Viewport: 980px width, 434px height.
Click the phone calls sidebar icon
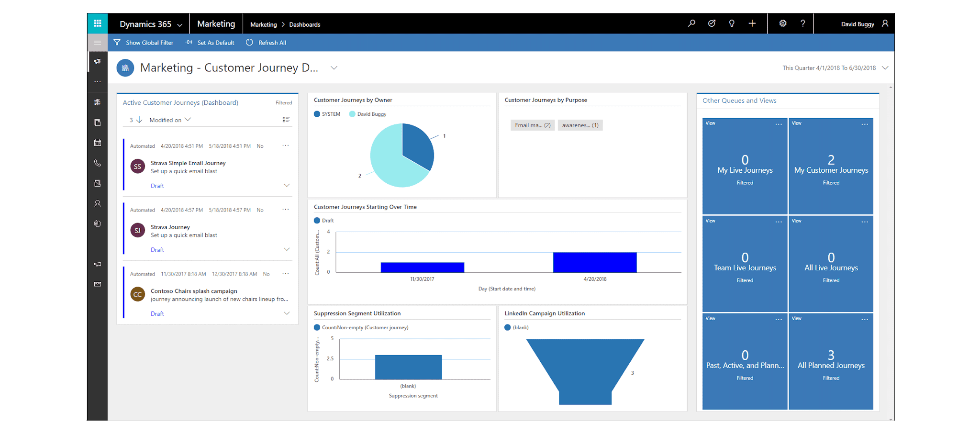click(x=98, y=163)
